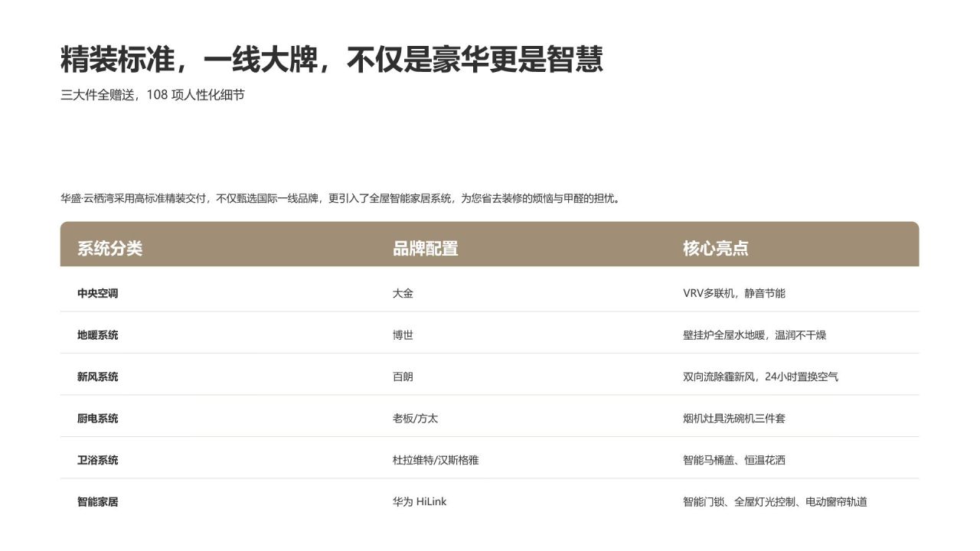Screen dimensions: 980x551
Task: Click the 地暖系统 row label
Action: pos(97,335)
